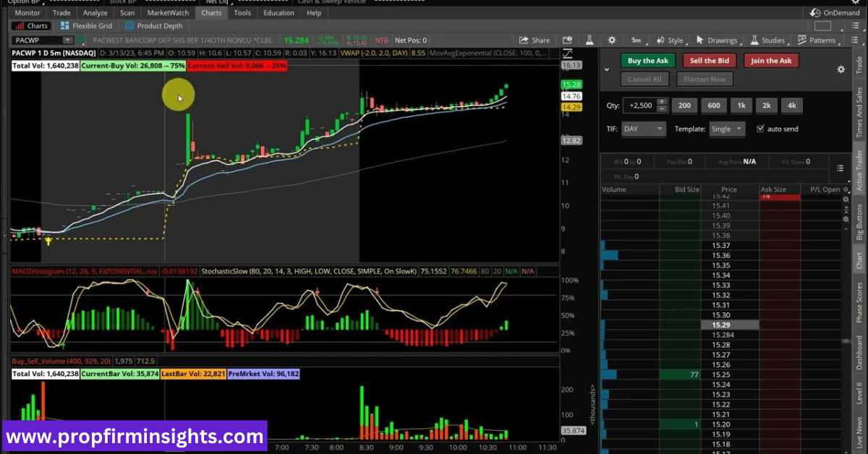
Task: Open the Dashboard side tab
Action: coord(859,353)
